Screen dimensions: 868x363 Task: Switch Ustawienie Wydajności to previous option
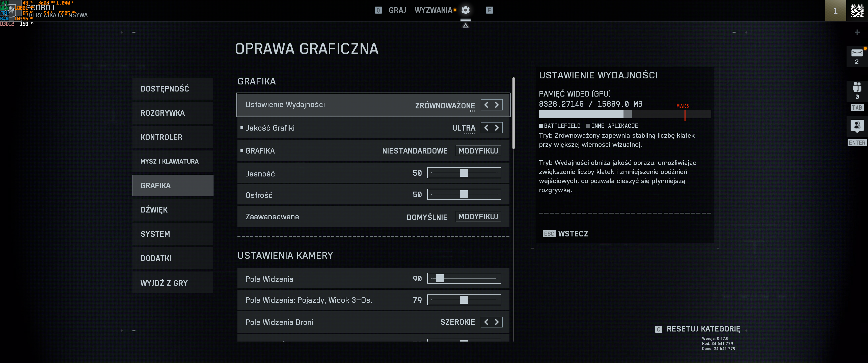(486, 105)
